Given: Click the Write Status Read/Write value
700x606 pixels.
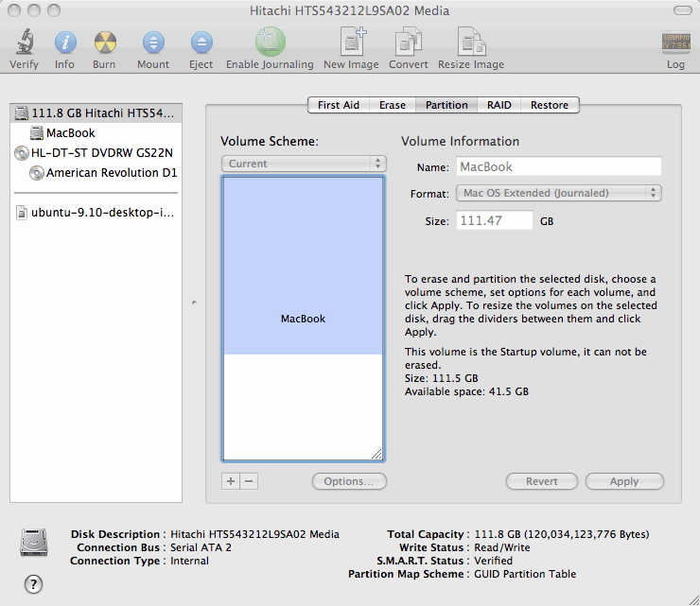Looking at the screenshot, I should (x=502, y=547).
